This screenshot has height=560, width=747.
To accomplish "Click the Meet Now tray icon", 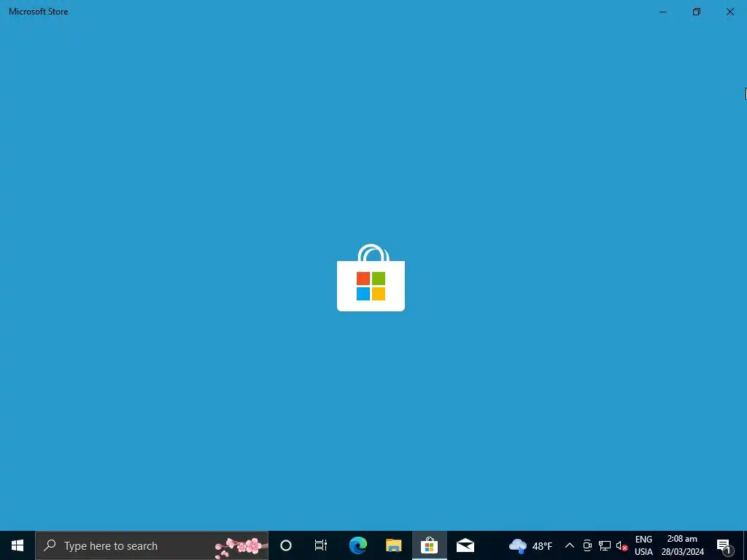I will [587, 545].
